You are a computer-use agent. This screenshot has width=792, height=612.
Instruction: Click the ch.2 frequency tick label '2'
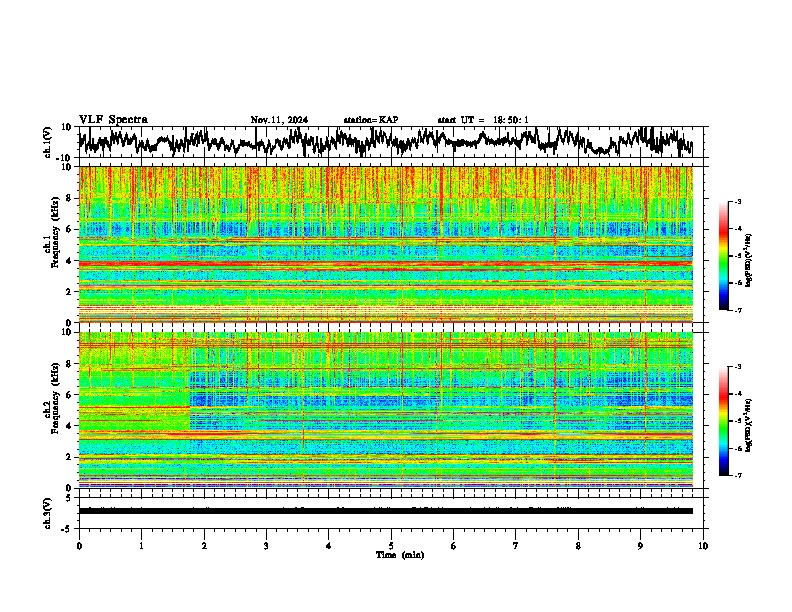(x=71, y=457)
